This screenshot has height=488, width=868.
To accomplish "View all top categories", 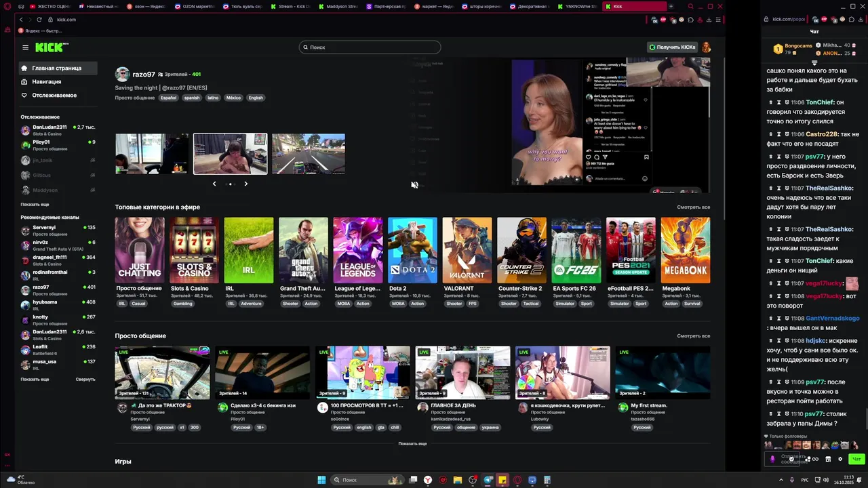I will pyautogui.click(x=693, y=207).
